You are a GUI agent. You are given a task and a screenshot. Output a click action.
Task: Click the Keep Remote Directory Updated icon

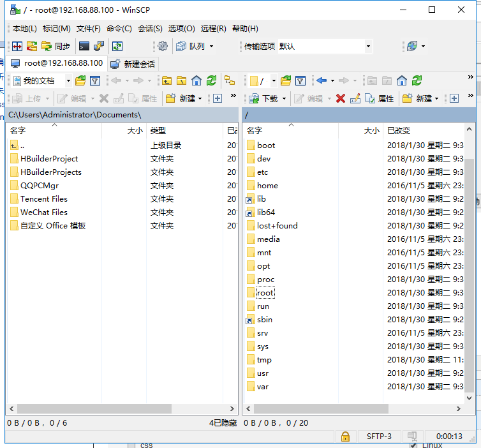coord(117,47)
